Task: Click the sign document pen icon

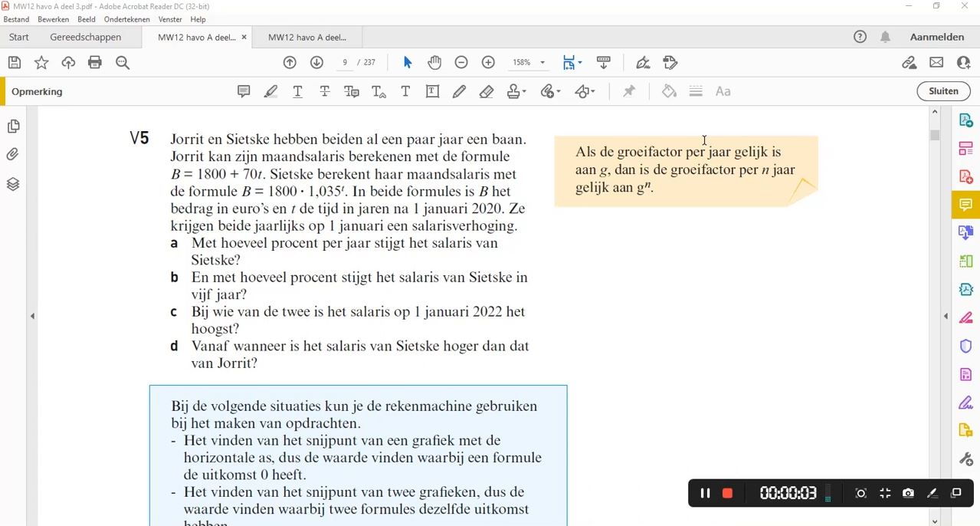Action: (643, 63)
